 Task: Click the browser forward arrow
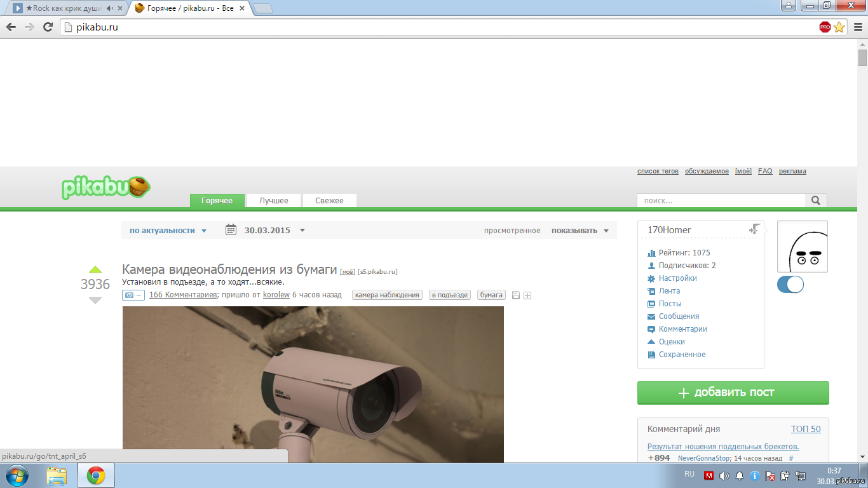coord(29,27)
